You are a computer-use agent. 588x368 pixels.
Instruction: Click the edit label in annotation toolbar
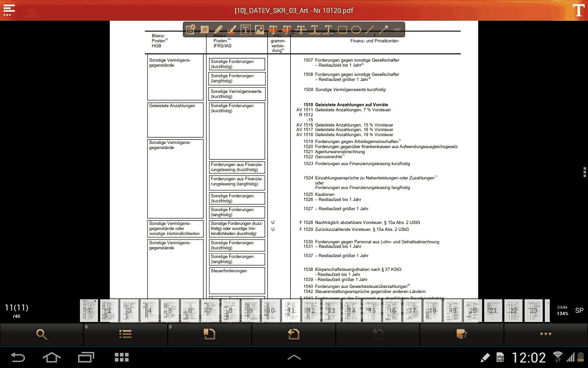[397, 30]
